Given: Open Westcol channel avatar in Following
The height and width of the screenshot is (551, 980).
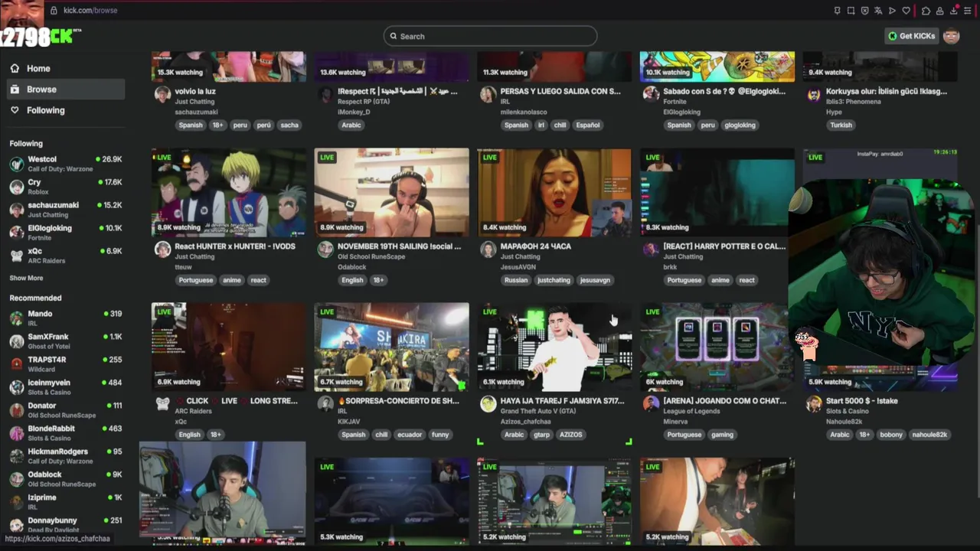Looking at the screenshot, I should [16, 164].
